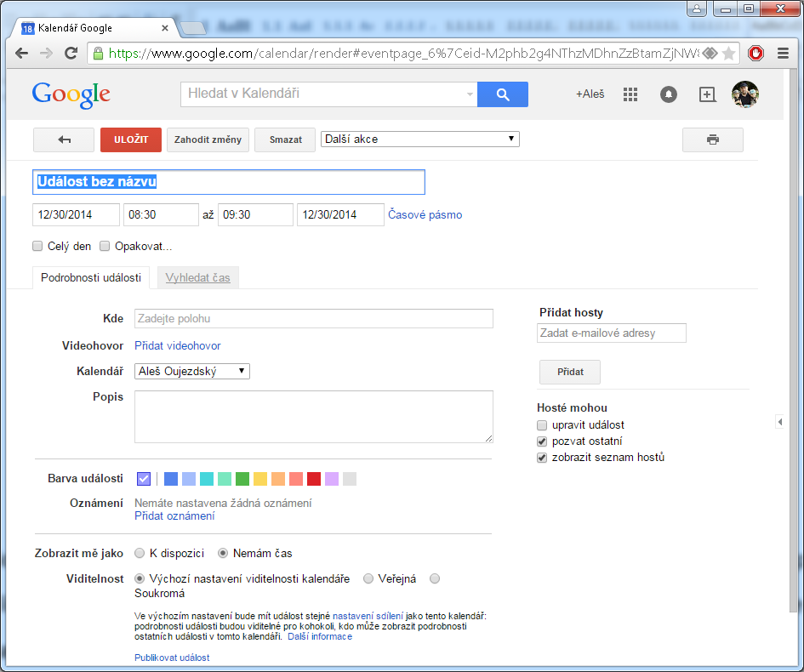Image resolution: width=804 pixels, height=672 pixels.
Task: Open the nastavení sdílení link
Action: [x=368, y=616]
